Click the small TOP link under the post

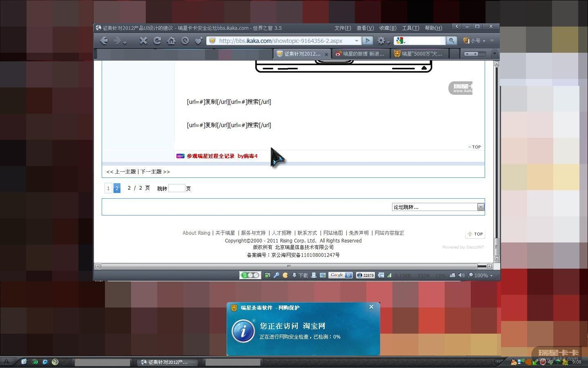tap(474, 147)
